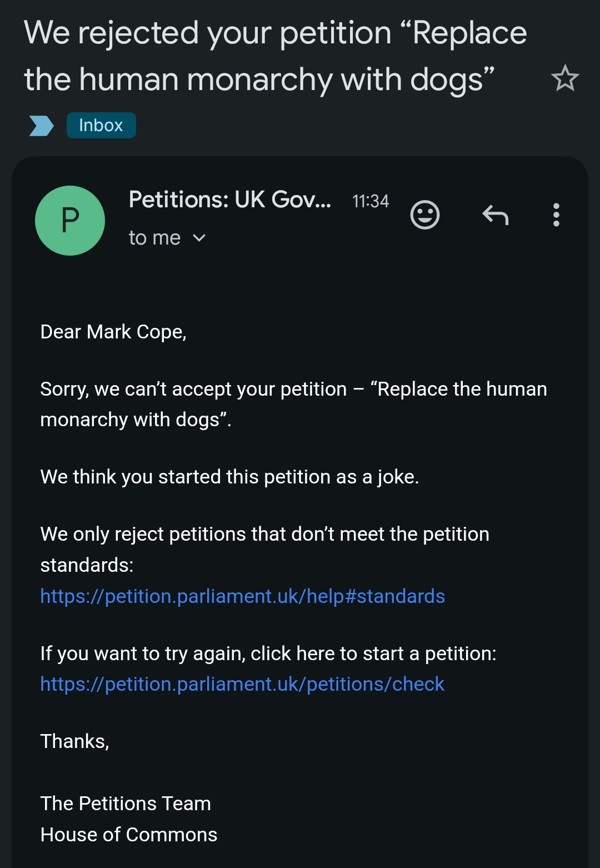Click the 11:34 timestamp

[371, 201]
